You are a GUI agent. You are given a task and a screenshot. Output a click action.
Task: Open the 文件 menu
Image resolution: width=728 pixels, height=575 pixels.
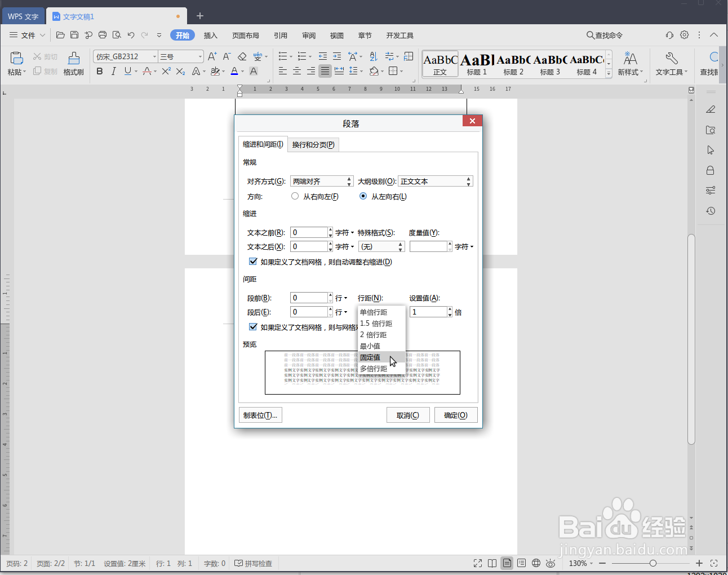(x=27, y=35)
